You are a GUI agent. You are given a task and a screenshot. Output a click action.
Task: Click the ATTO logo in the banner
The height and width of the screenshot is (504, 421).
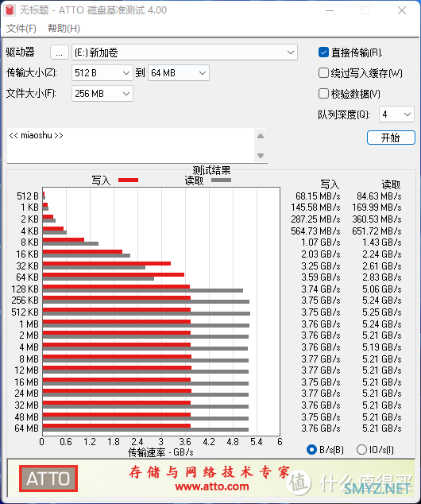tap(48, 479)
